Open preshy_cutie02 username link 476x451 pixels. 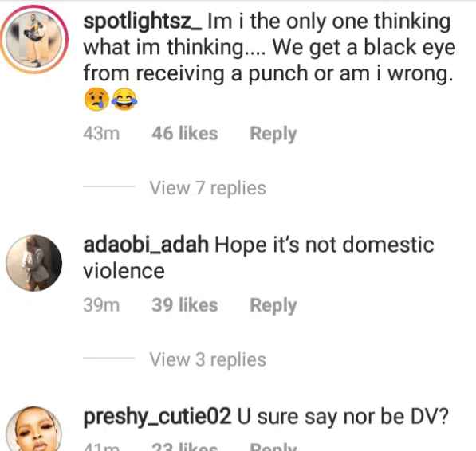pos(157,417)
